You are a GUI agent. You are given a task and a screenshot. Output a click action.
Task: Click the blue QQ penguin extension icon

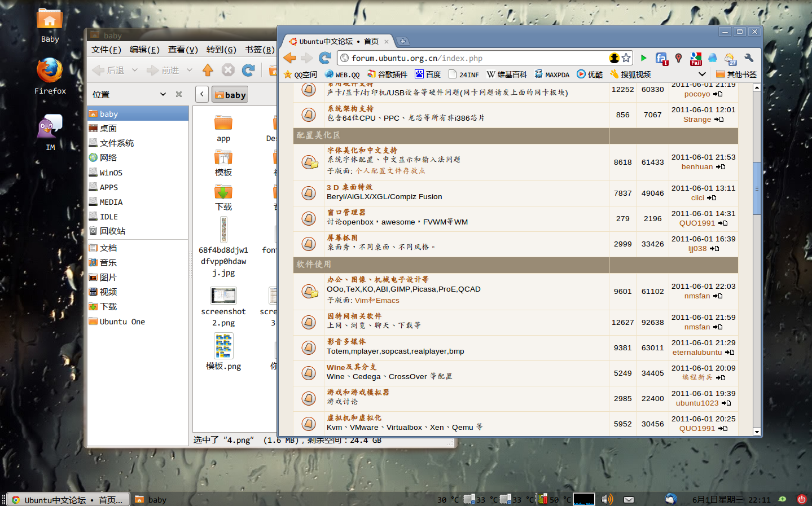713,58
